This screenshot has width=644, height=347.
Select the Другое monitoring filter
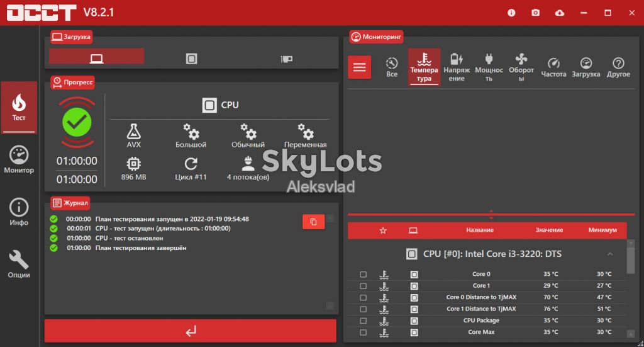[x=618, y=67]
